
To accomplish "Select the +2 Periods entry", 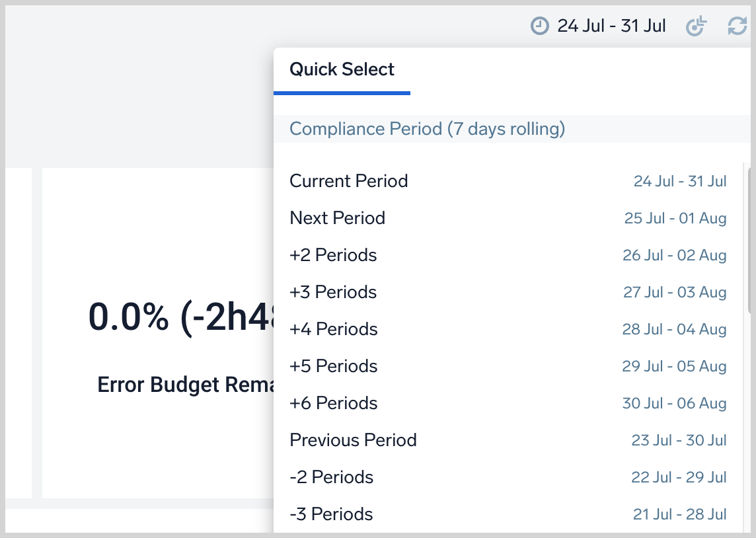I will click(333, 255).
